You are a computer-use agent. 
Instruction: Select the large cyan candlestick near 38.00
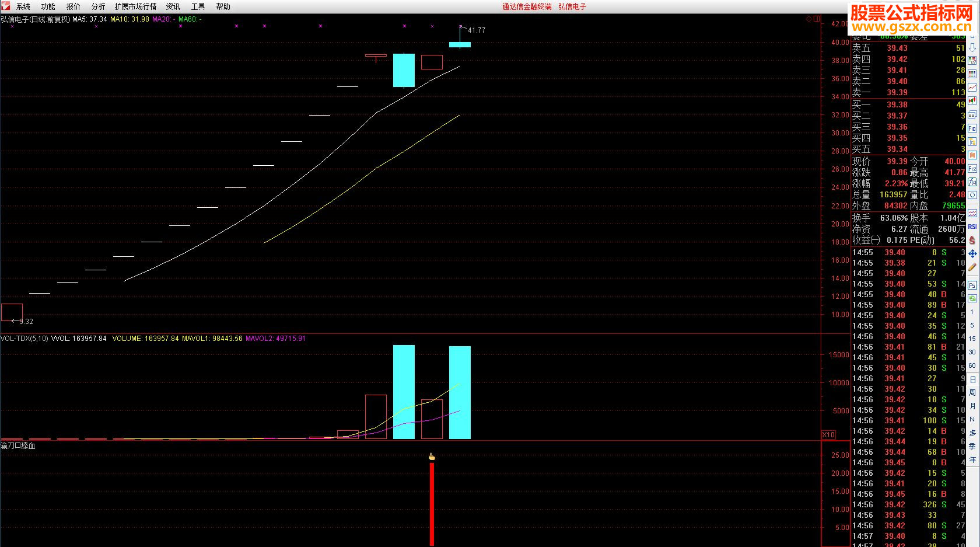pos(404,70)
